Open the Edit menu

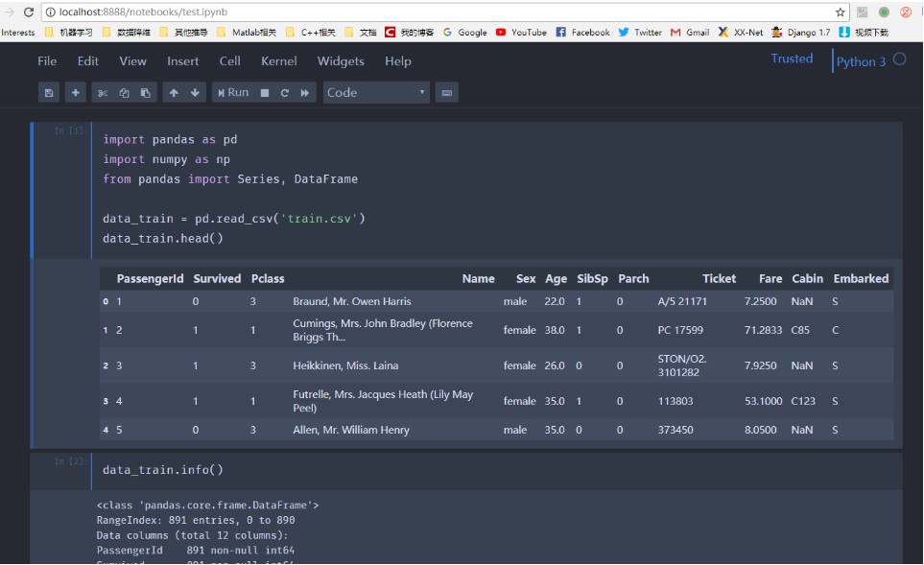pyautogui.click(x=88, y=60)
